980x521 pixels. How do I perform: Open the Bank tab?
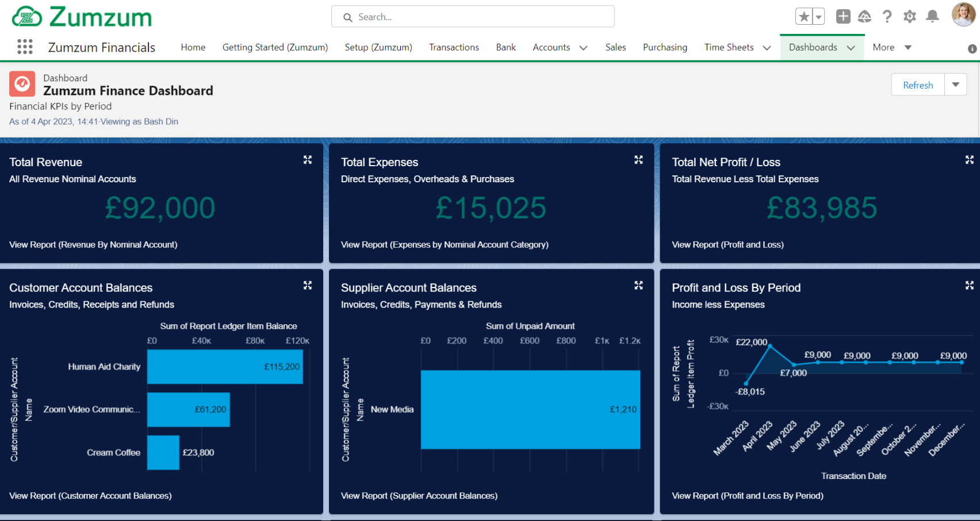point(506,47)
